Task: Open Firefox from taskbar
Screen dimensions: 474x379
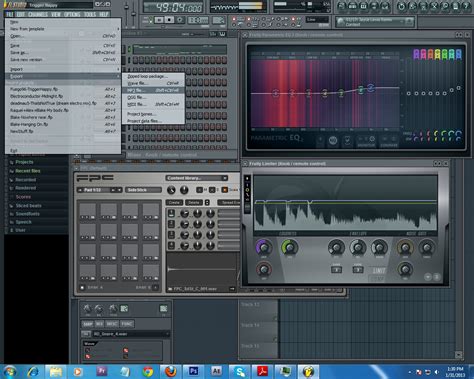Action: click(x=171, y=371)
